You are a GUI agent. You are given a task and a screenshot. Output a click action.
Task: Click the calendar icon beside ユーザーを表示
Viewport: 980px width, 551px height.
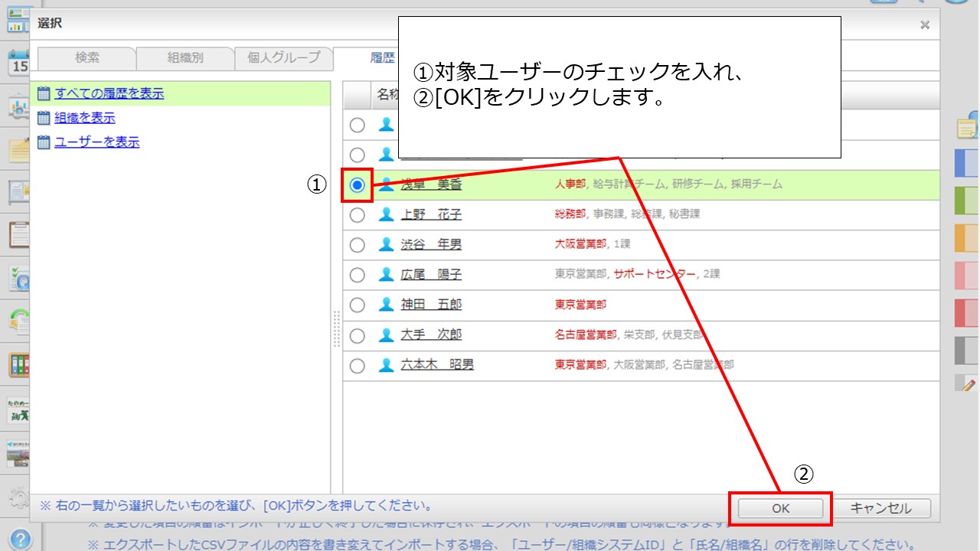click(44, 142)
